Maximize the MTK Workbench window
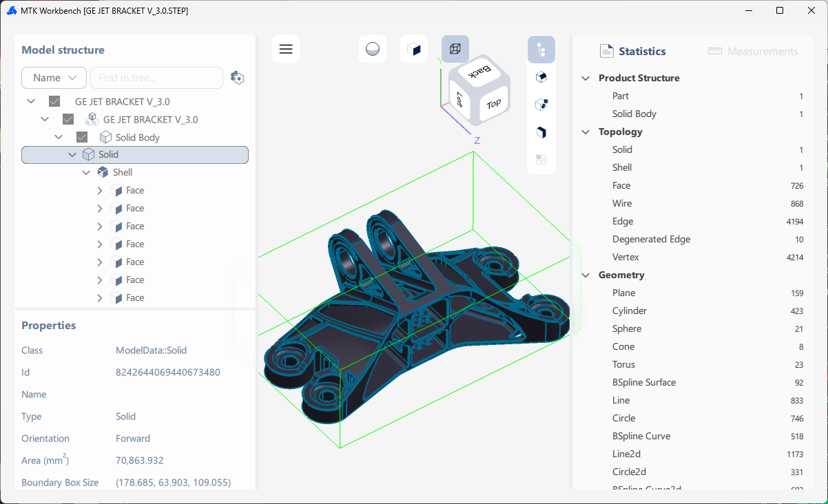 (779, 10)
